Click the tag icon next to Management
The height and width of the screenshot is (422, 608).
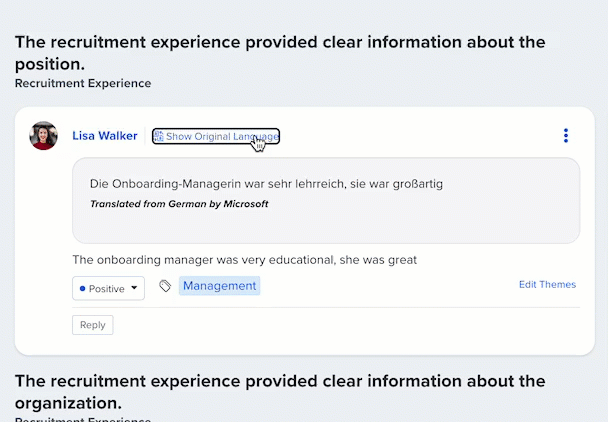point(165,286)
